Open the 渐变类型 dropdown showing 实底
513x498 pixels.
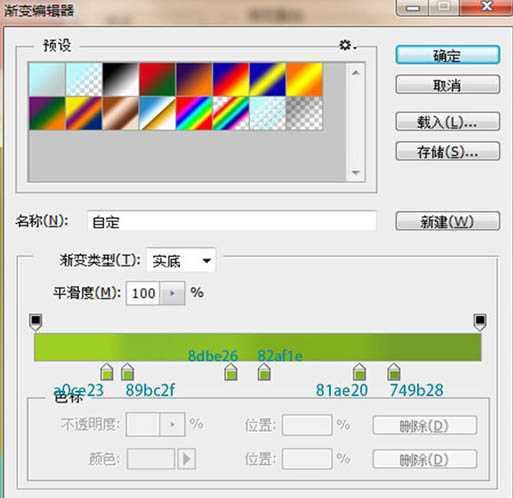[181, 260]
